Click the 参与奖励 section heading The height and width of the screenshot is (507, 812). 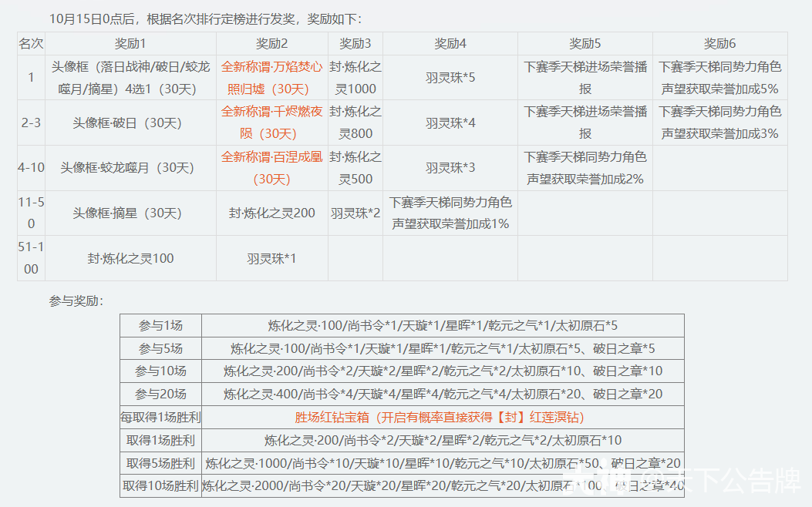[76, 301]
